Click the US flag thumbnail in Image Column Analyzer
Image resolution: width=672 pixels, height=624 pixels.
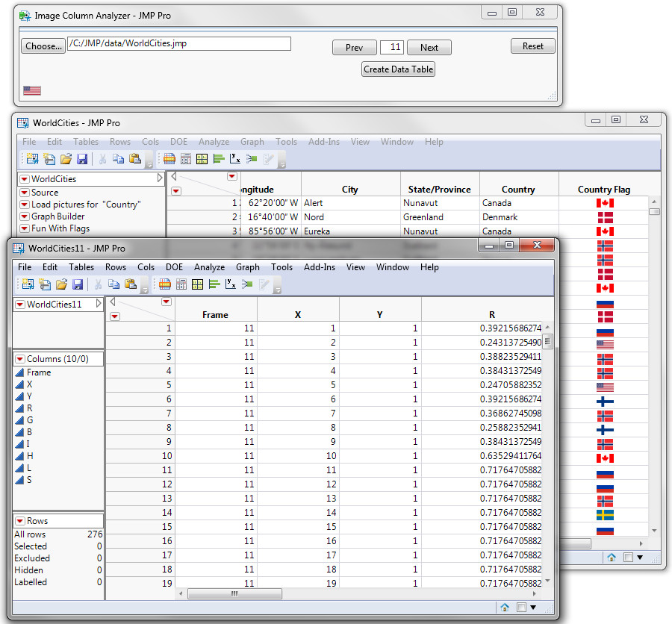(x=32, y=90)
